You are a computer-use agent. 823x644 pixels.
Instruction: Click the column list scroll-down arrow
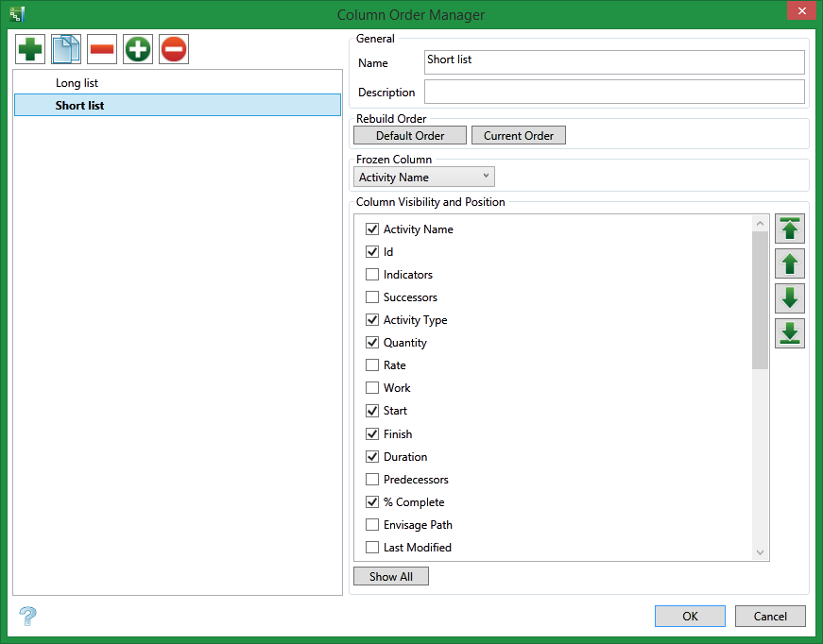click(760, 552)
